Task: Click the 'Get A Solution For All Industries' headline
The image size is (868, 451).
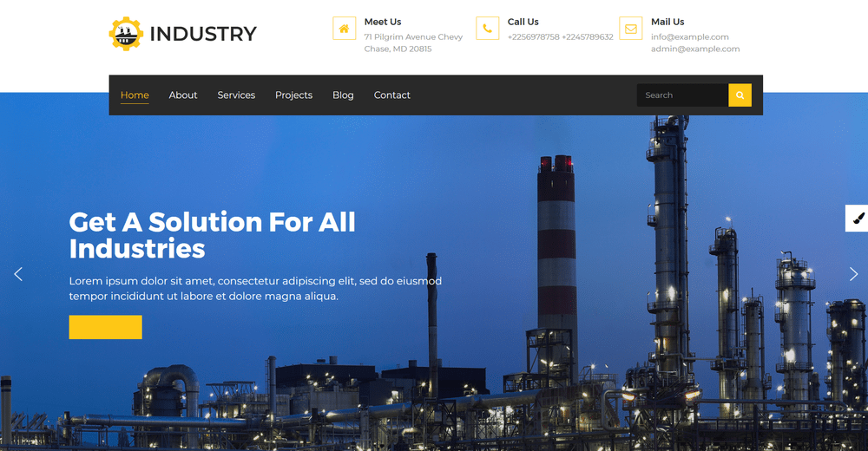Action: (213, 235)
